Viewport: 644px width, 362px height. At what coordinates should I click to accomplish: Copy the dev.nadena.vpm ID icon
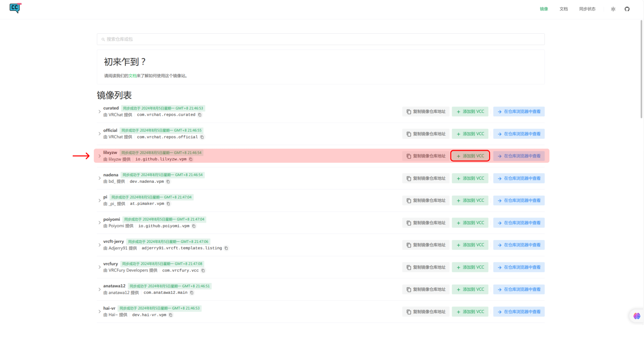(x=168, y=182)
